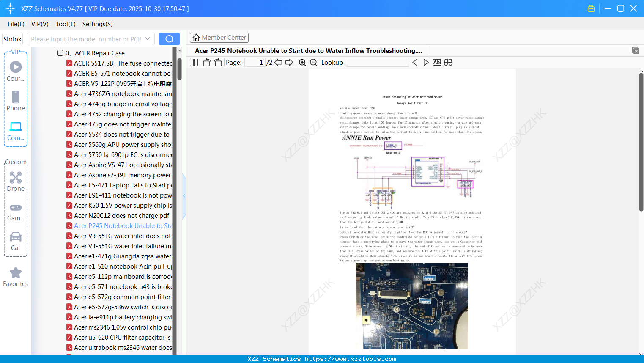Rotate the page counterclockwise
Viewport: 644px width, 363px height.
[206, 63]
